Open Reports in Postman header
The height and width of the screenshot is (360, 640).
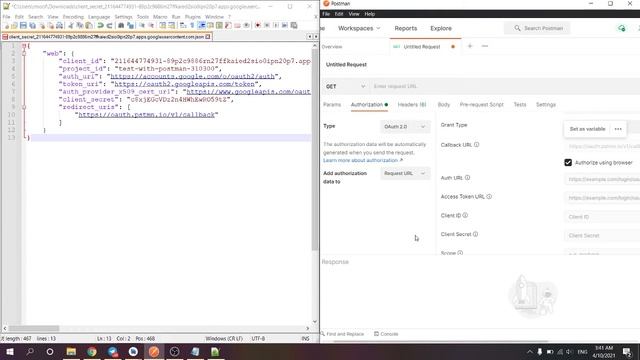[406, 28]
